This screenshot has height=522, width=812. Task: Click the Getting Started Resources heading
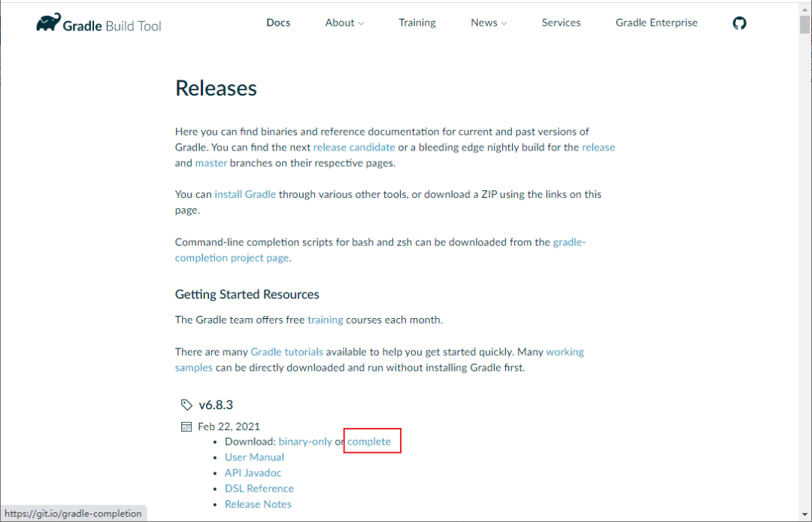(247, 294)
